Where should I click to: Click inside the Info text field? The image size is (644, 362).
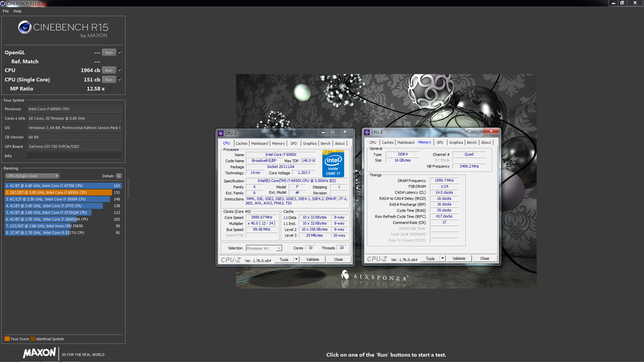[74, 156]
